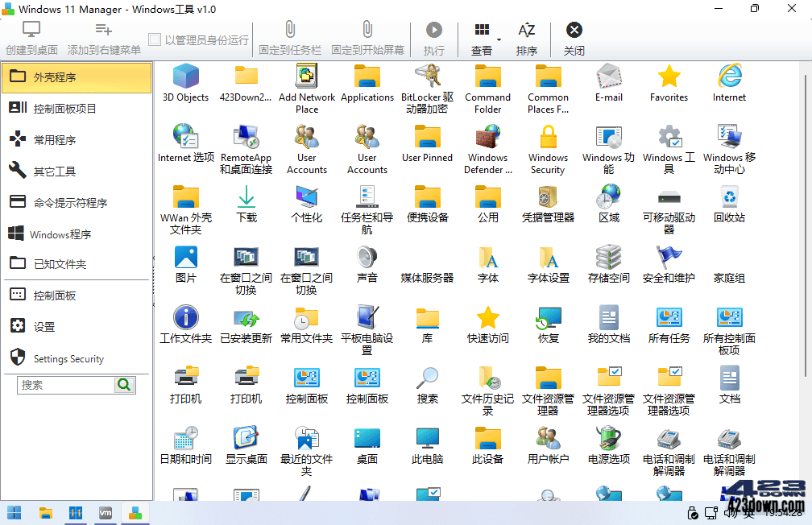Viewport: 812px width, 525px height.
Task: Select the RemoteApp和桌面连接 icon
Action: coord(246,141)
